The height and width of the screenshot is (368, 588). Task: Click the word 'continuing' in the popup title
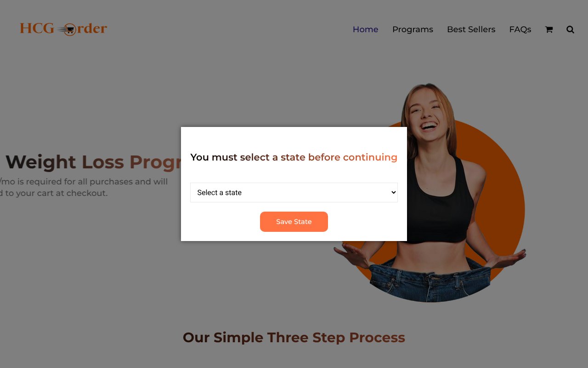tap(370, 157)
